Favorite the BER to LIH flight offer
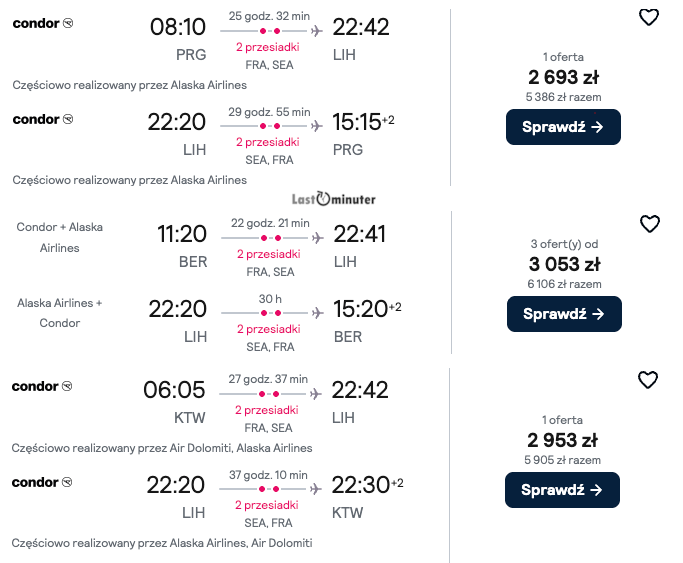 coord(649,223)
